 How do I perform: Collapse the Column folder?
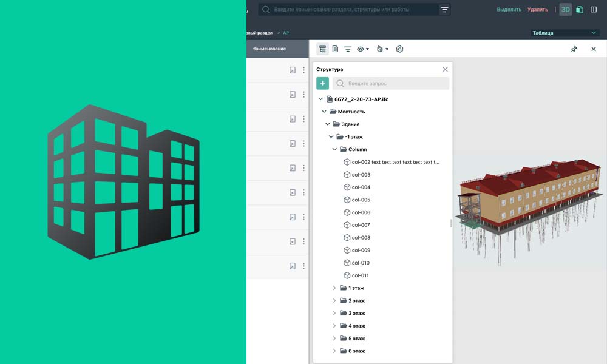point(334,149)
